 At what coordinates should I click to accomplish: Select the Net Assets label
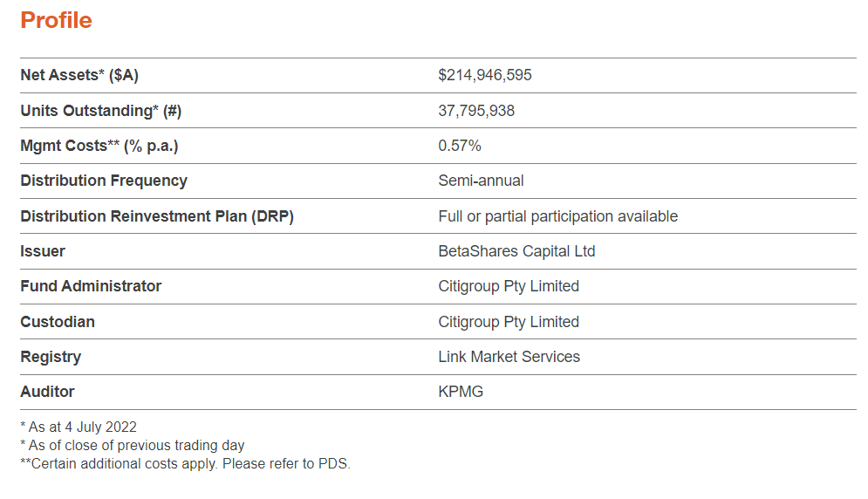click(79, 75)
